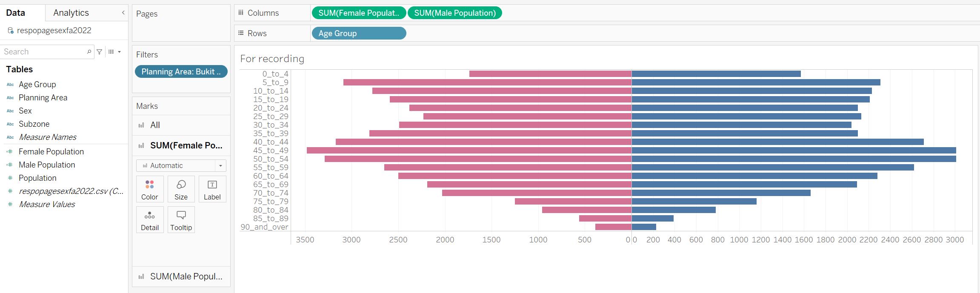Open the Detail marks card
Image resolution: width=980 pixels, height=293 pixels.
point(149,220)
